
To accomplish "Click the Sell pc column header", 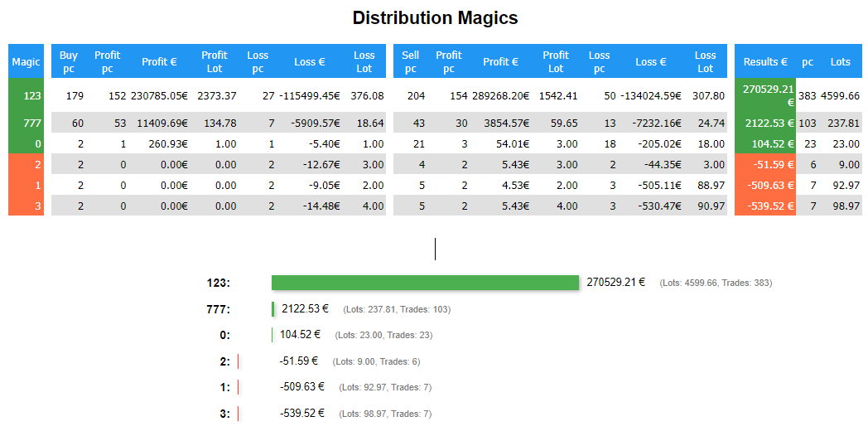I will (410, 61).
